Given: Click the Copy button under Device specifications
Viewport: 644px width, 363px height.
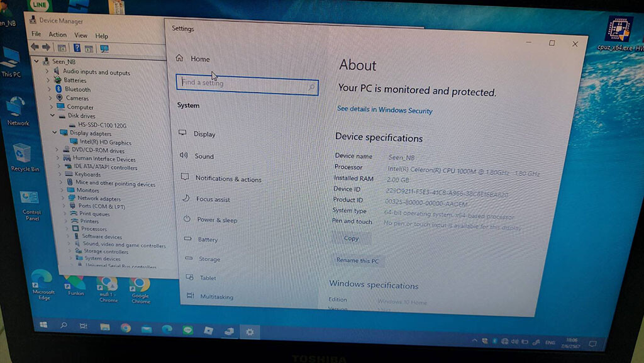Looking at the screenshot, I should pyautogui.click(x=351, y=238).
